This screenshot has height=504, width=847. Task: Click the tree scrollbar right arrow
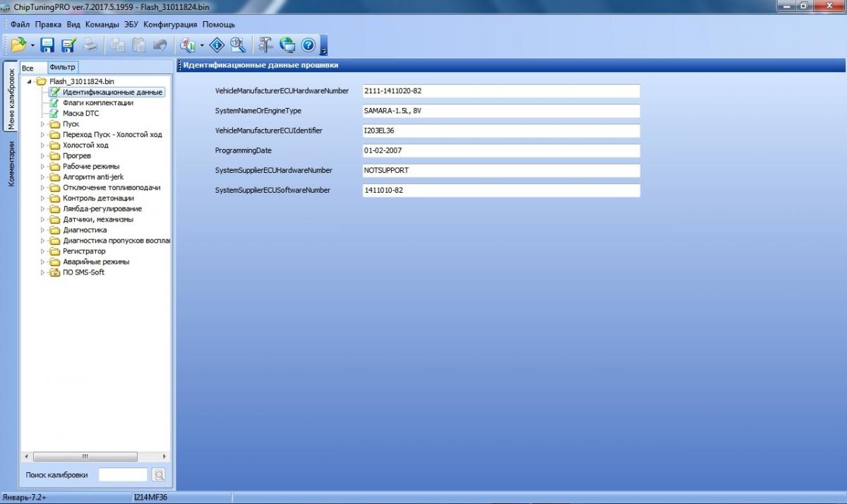click(x=165, y=457)
